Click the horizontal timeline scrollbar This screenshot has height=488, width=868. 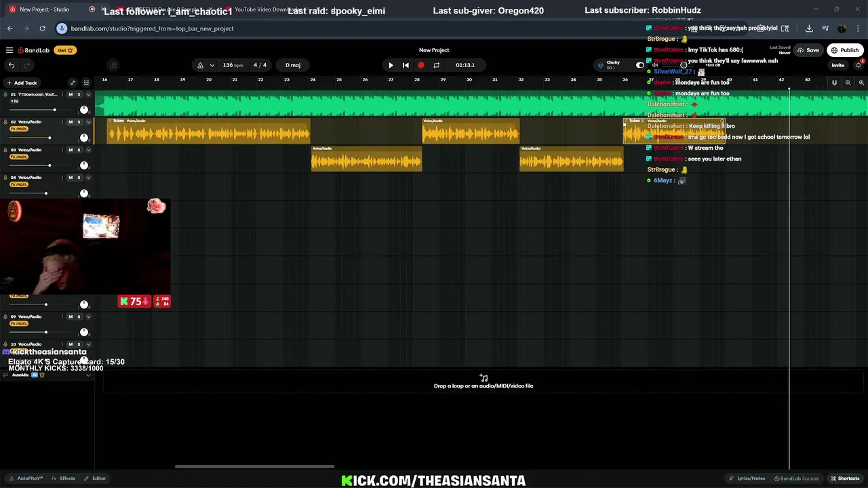pyautogui.click(x=254, y=466)
